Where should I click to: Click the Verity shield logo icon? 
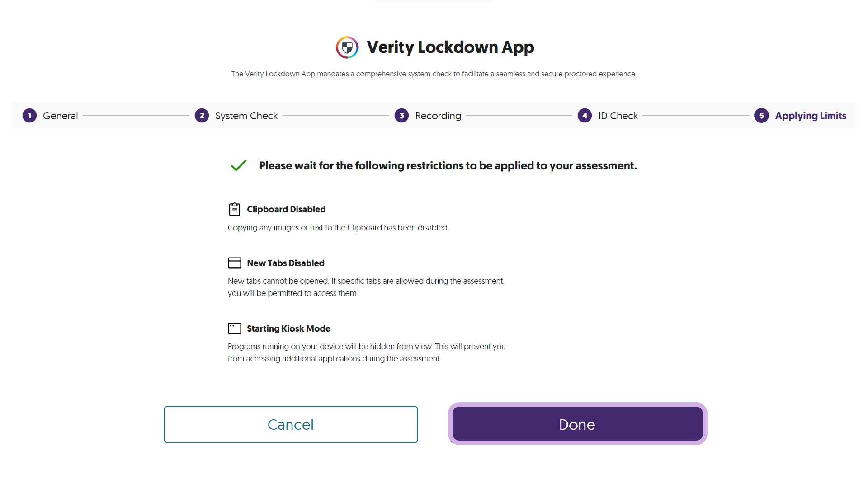point(347,47)
